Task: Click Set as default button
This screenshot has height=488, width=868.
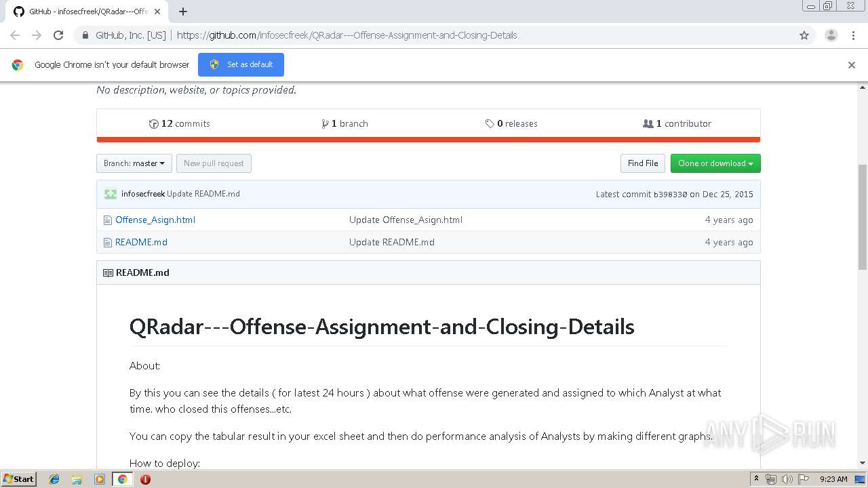Action: tap(241, 64)
